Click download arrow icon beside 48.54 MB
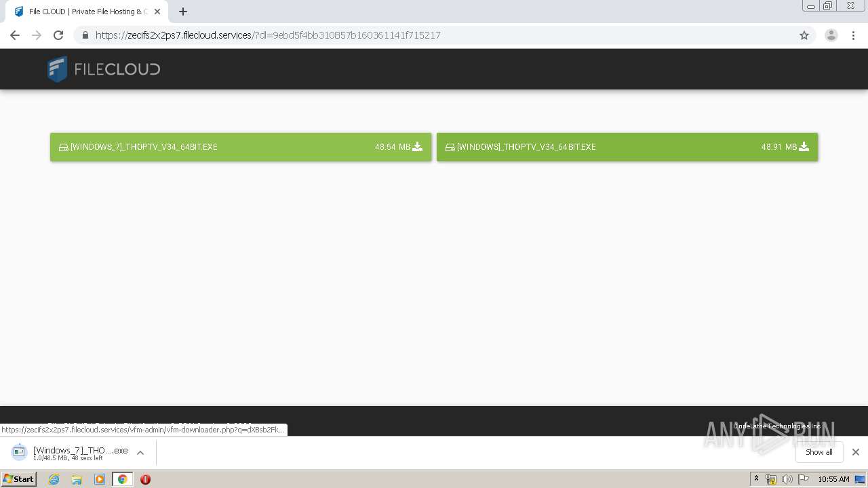The image size is (868, 488). (x=418, y=146)
